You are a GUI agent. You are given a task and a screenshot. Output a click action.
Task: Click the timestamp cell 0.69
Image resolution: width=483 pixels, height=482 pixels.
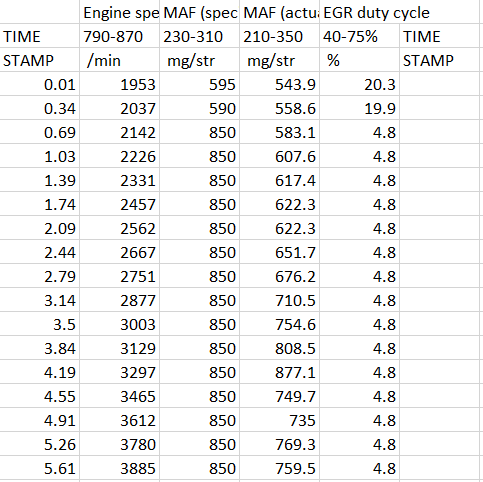(x=40, y=132)
